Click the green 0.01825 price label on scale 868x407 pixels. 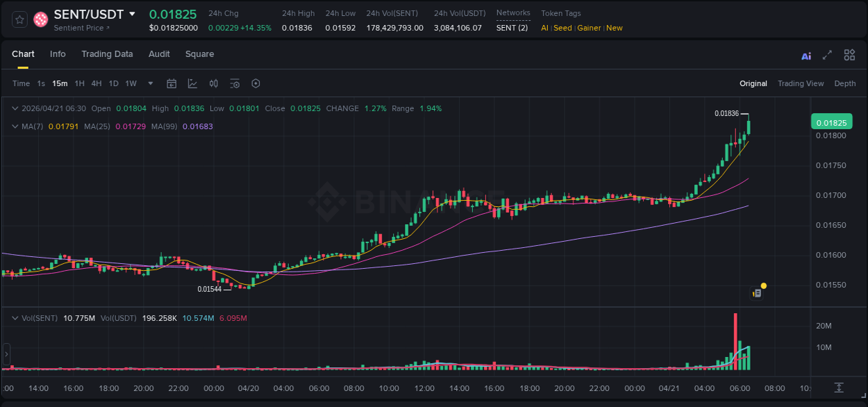pyautogui.click(x=832, y=122)
